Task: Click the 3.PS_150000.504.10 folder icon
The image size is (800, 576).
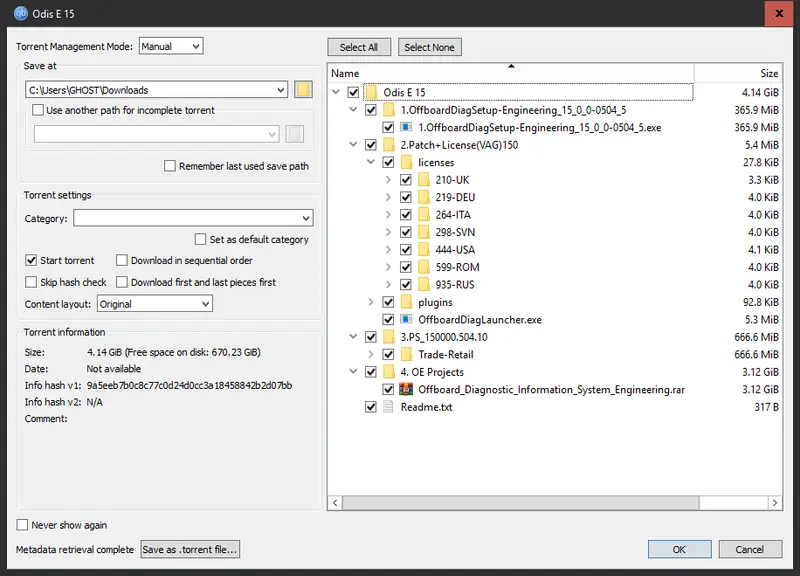Action: (x=389, y=337)
